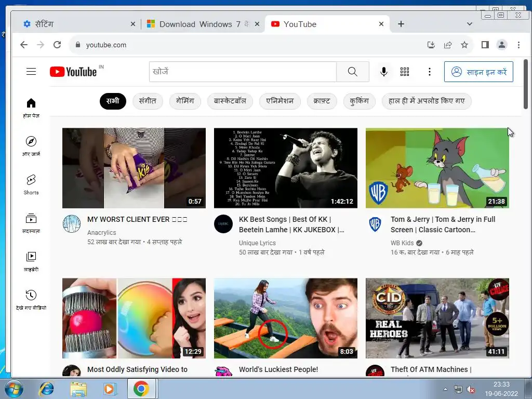The height and width of the screenshot is (399, 532).
Task: Reload the page
Action: pyautogui.click(x=57, y=45)
